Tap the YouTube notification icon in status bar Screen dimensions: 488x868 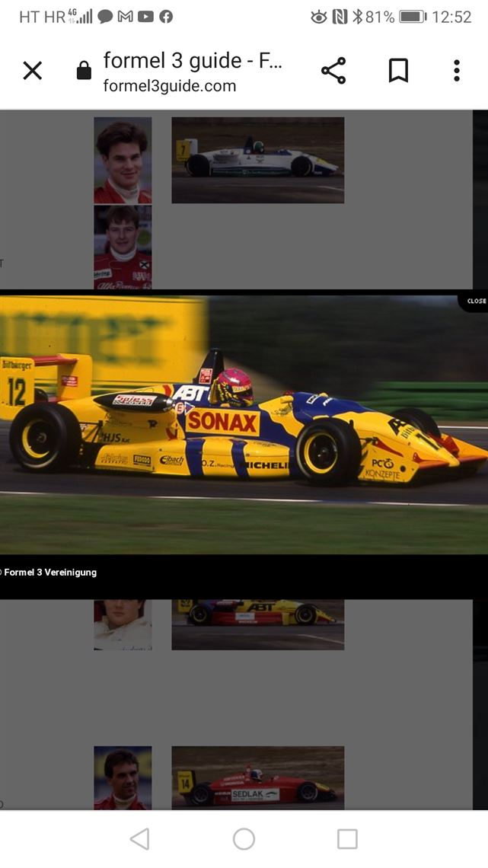[x=145, y=17]
